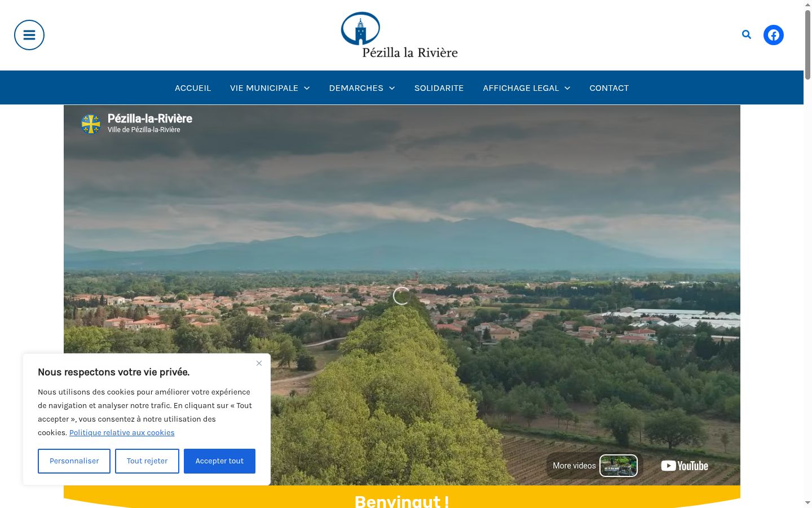Click the page vertical scrollbar thumb

(807, 45)
